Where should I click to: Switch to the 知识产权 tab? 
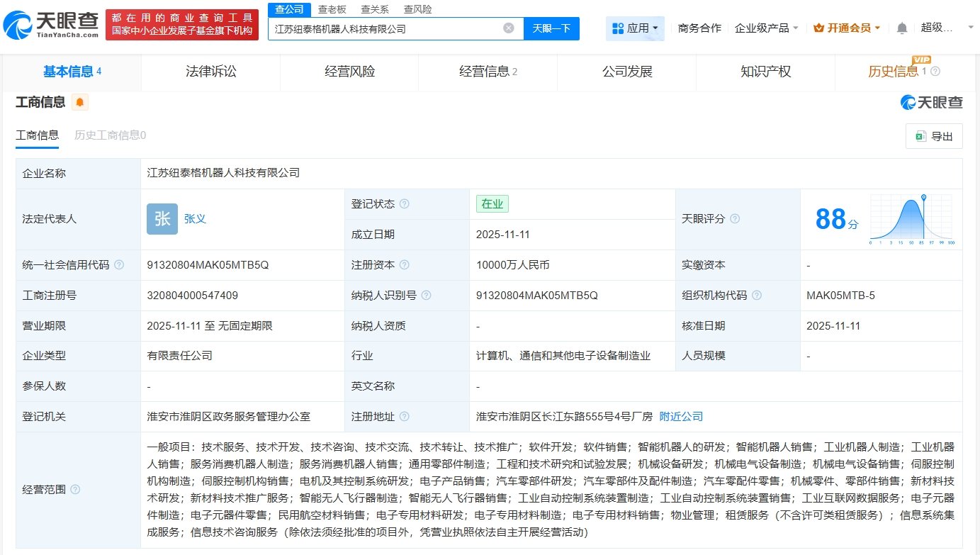pos(765,72)
